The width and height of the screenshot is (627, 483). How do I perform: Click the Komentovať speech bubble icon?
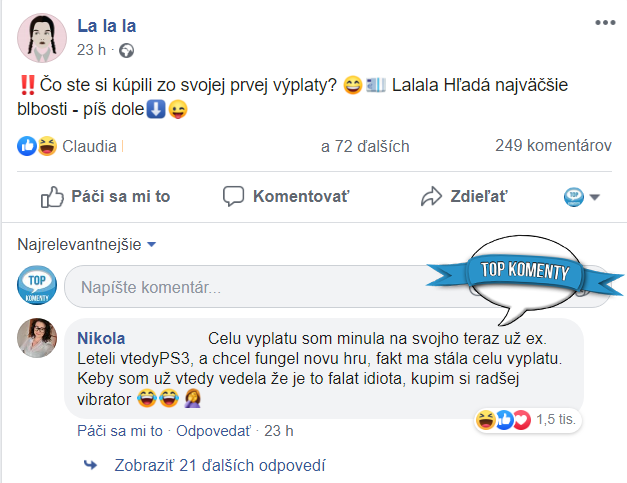pyautogui.click(x=233, y=196)
